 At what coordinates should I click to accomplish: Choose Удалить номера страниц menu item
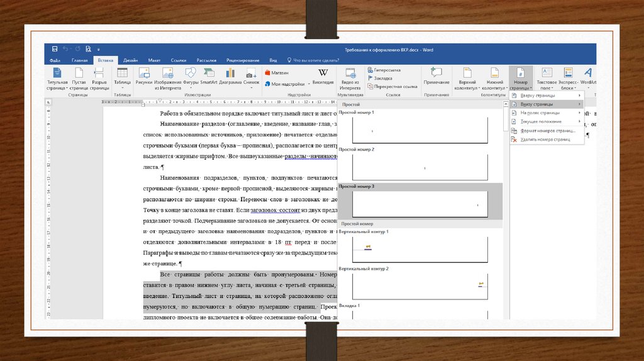click(547, 139)
